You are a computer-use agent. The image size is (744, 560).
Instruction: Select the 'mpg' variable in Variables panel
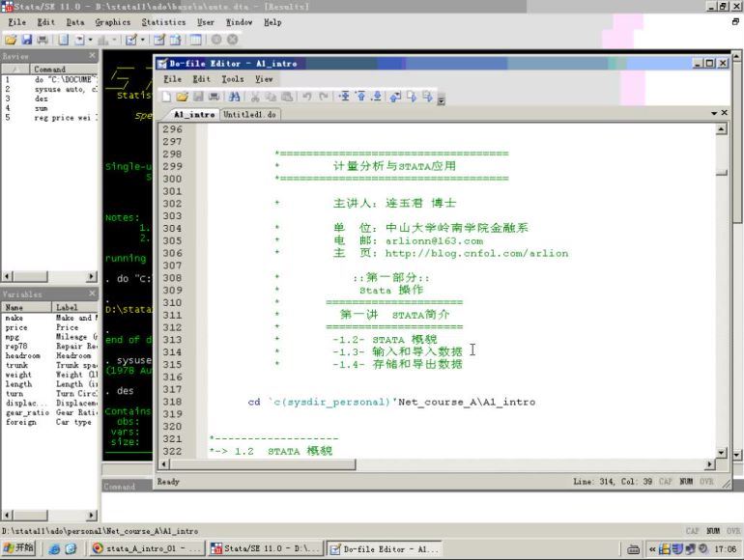(50, 337)
